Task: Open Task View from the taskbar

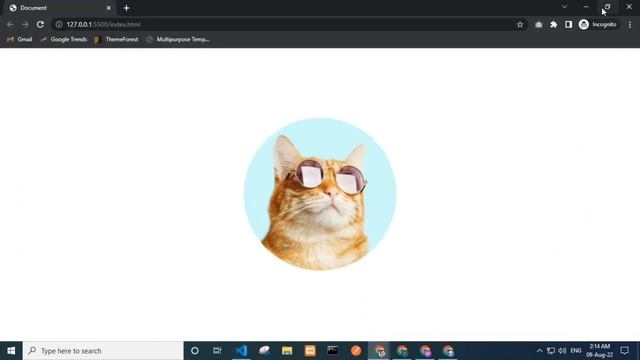Action: pos(217,351)
